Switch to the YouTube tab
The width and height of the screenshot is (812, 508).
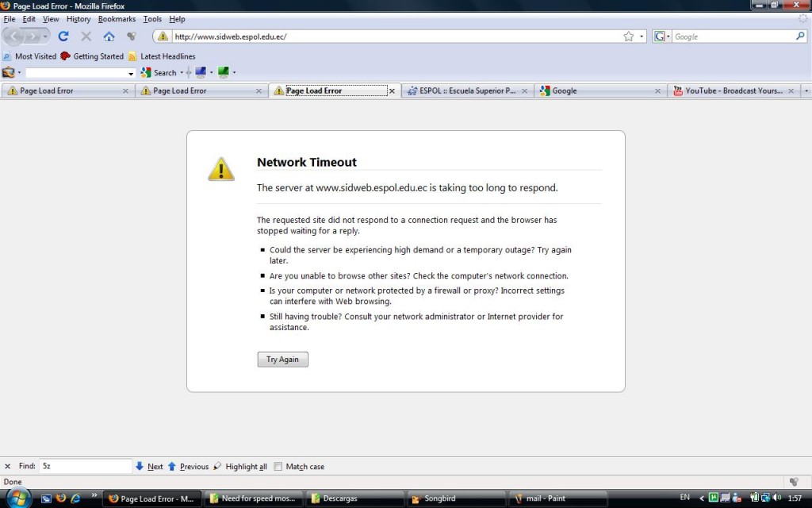pos(733,90)
